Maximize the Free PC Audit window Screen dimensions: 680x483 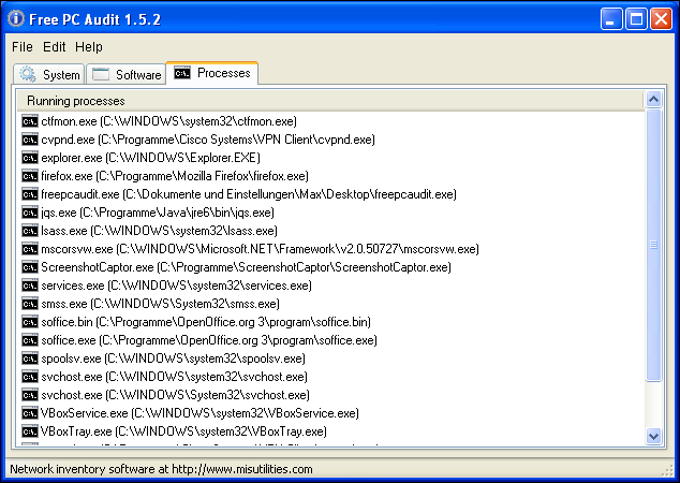(x=636, y=19)
